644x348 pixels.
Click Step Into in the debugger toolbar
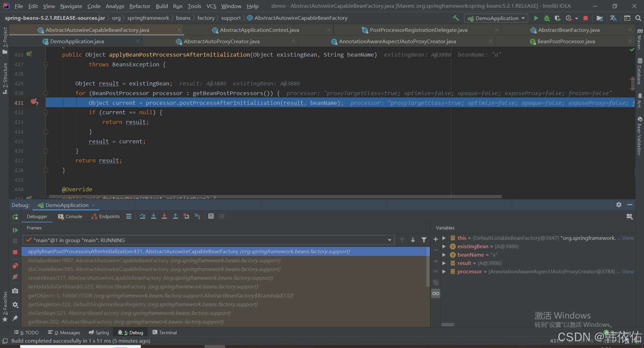pos(154,216)
